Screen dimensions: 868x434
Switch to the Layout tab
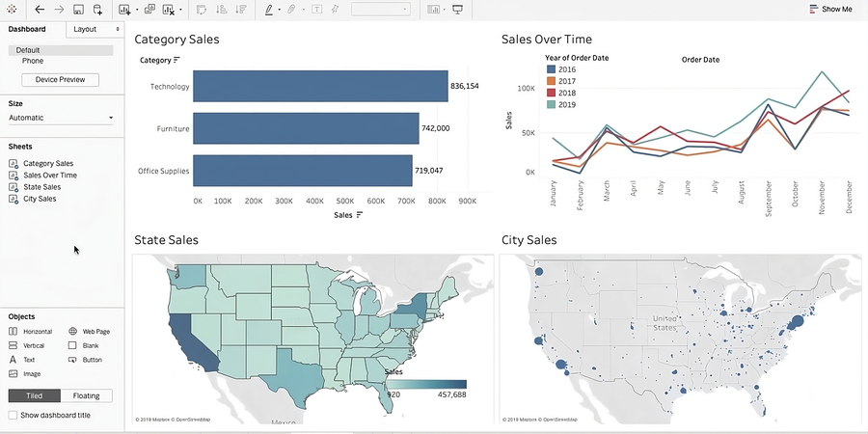pyautogui.click(x=95, y=29)
